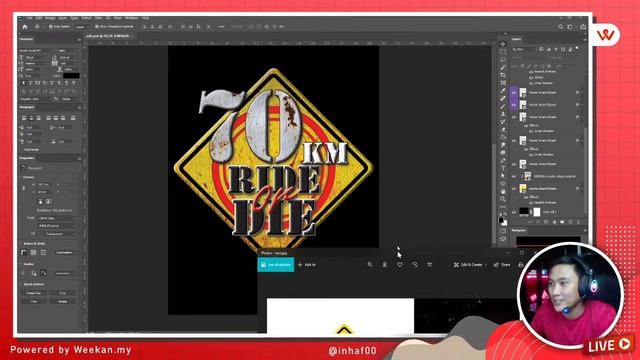640x360 pixels.
Task: Select the Clone Stamp tool
Action: click(x=503, y=114)
